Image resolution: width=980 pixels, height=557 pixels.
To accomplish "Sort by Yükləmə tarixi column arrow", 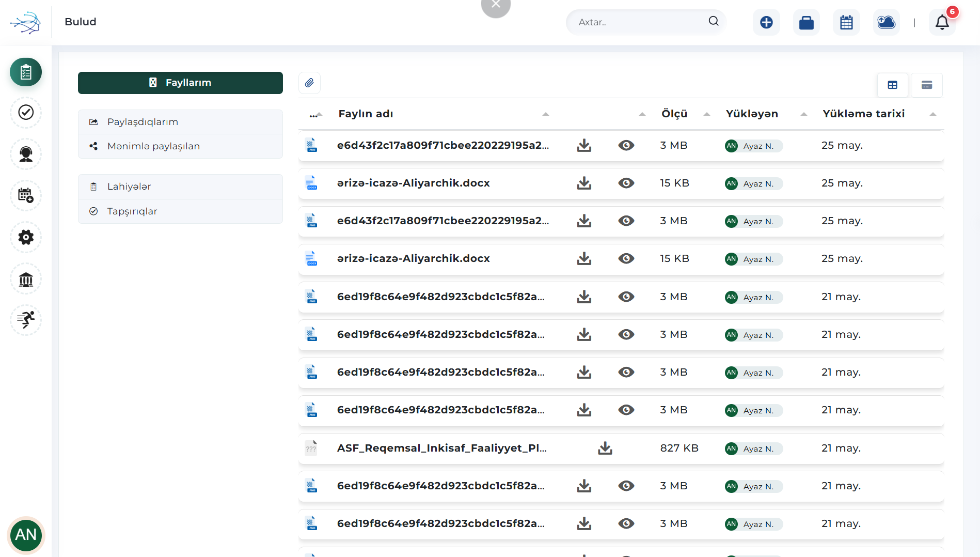I will pos(933,114).
